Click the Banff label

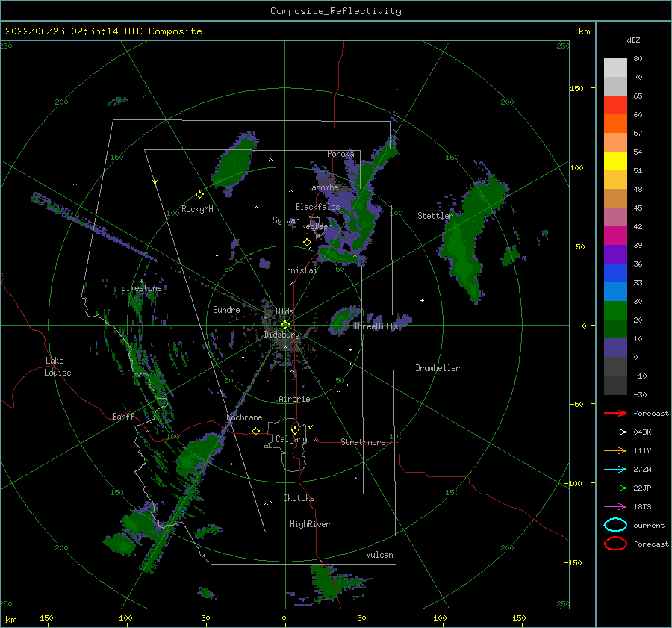[x=123, y=416]
